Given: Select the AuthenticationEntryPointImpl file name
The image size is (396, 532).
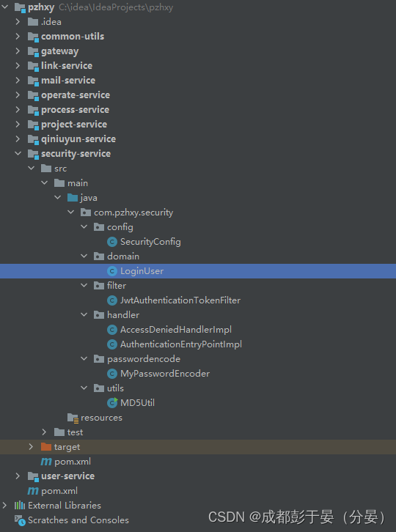Looking at the screenshot, I should (x=181, y=344).
